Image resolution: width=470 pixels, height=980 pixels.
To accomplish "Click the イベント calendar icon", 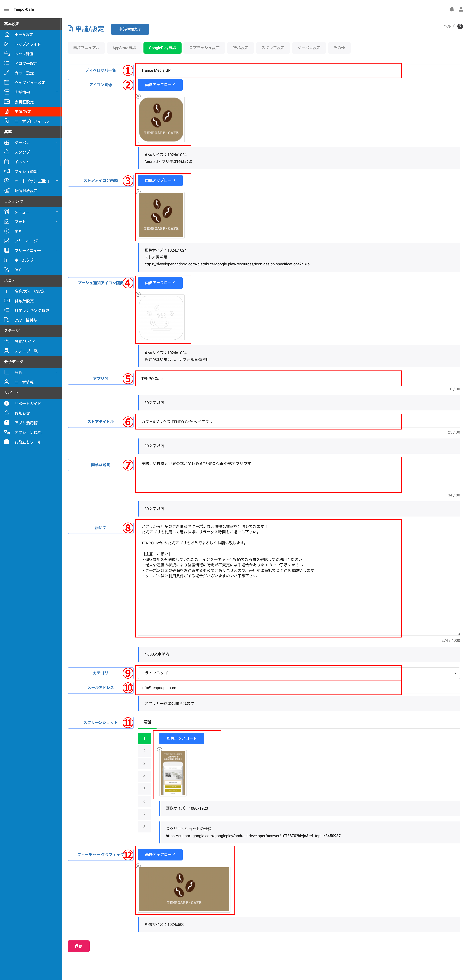I will (6, 162).
